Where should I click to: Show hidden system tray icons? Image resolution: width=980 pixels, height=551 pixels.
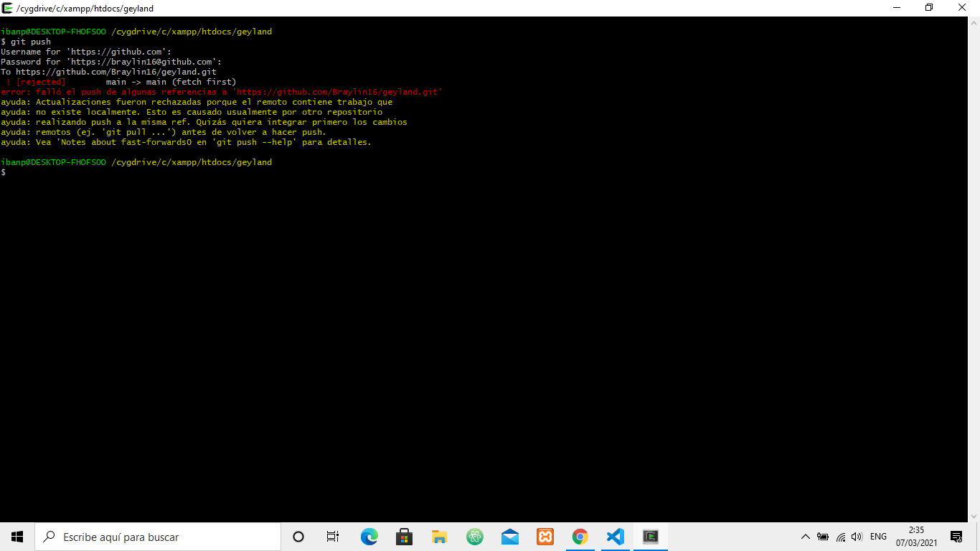805,537
